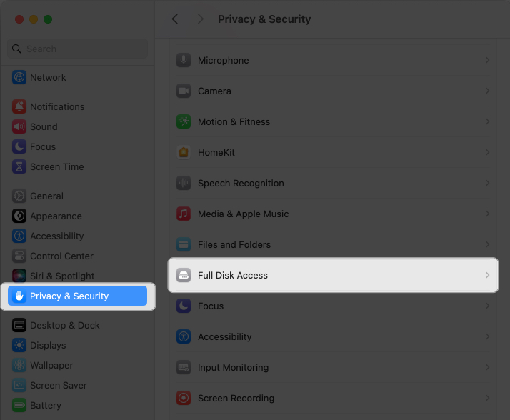Click the magnifying glass search icon
Image resolution: width=510 pixels, height=420 pixels.
click(16, 49)
